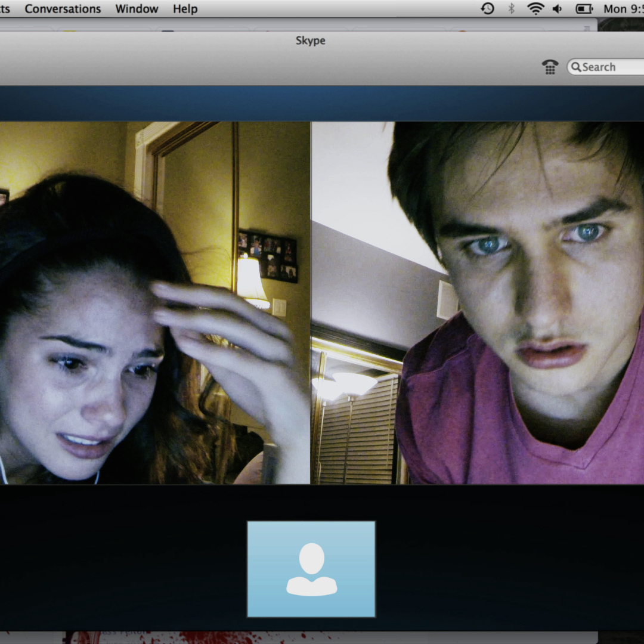
Task: Open the Conversations menu
Action: (63, 8)
